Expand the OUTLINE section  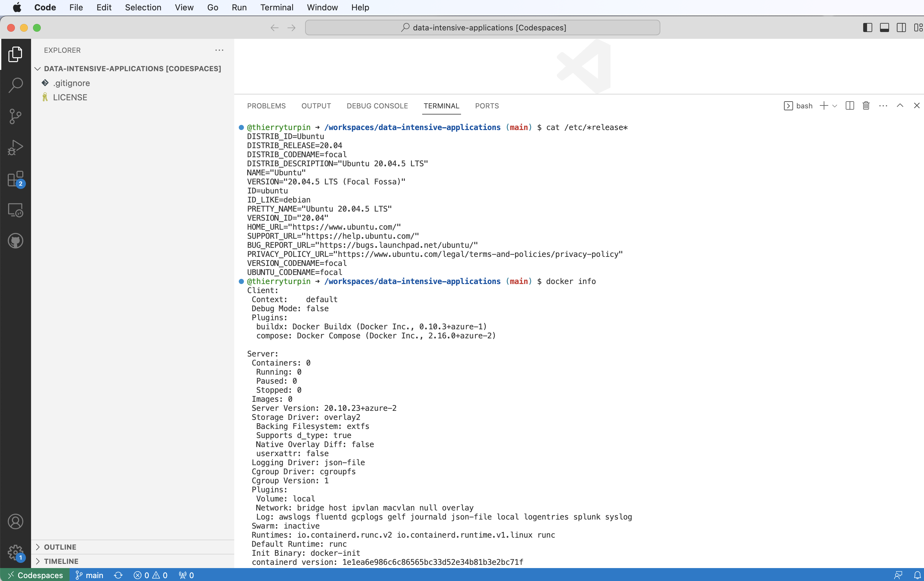[60, 547]
